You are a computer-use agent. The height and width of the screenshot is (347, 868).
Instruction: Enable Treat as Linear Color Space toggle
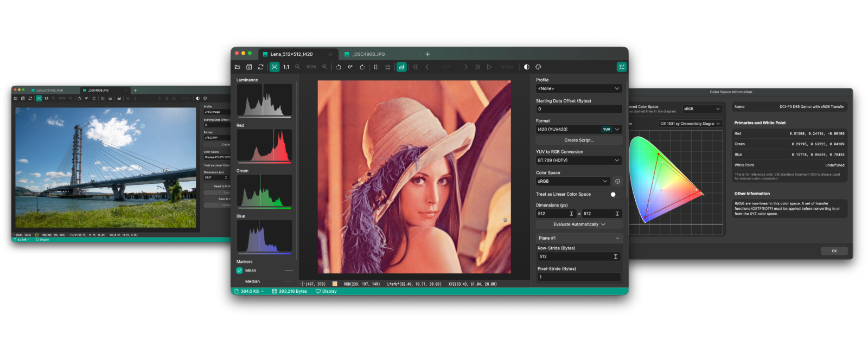tap(615, 194)
